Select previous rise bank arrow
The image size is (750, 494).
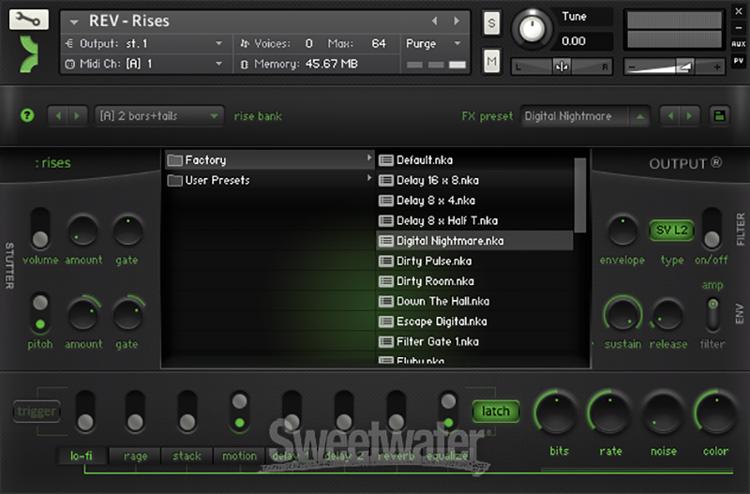(x=57, y=116)
